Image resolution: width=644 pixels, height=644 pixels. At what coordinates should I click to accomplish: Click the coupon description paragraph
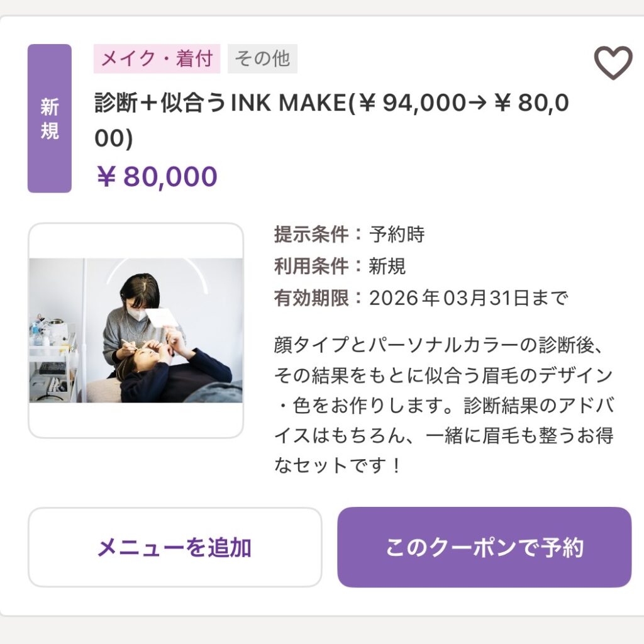[443, 405]
